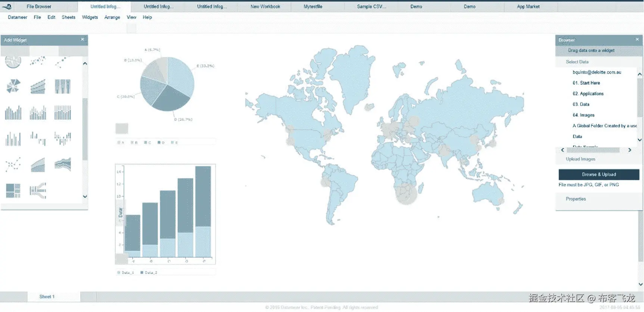
Task: Add the area chart widget
Action: (x=38, y=164)
